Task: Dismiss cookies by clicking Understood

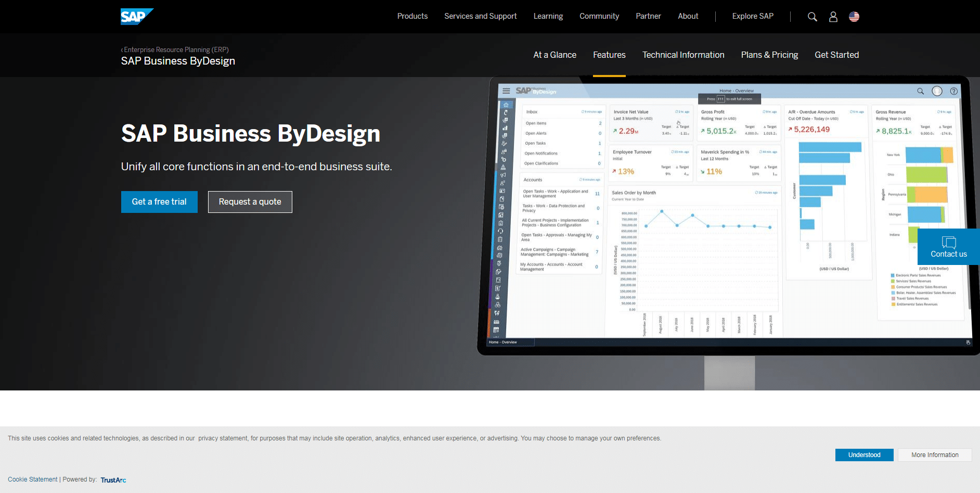Action: pos(864,454)
